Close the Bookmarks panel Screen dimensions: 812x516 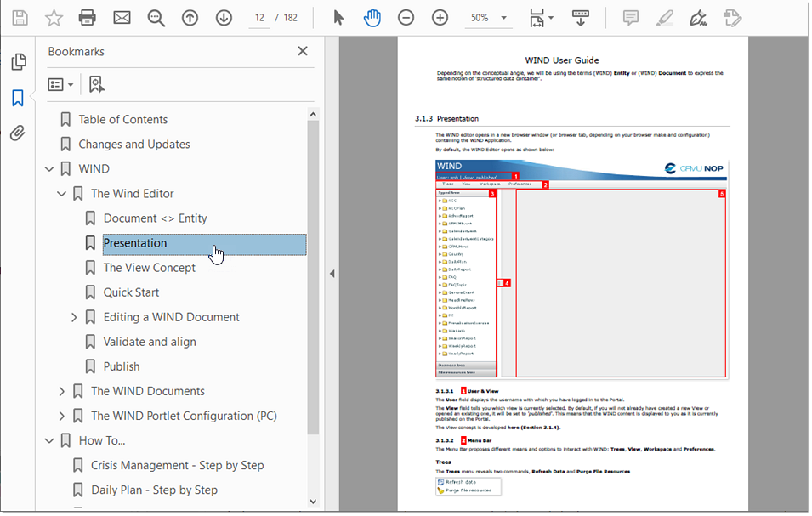tap(302, 51)
